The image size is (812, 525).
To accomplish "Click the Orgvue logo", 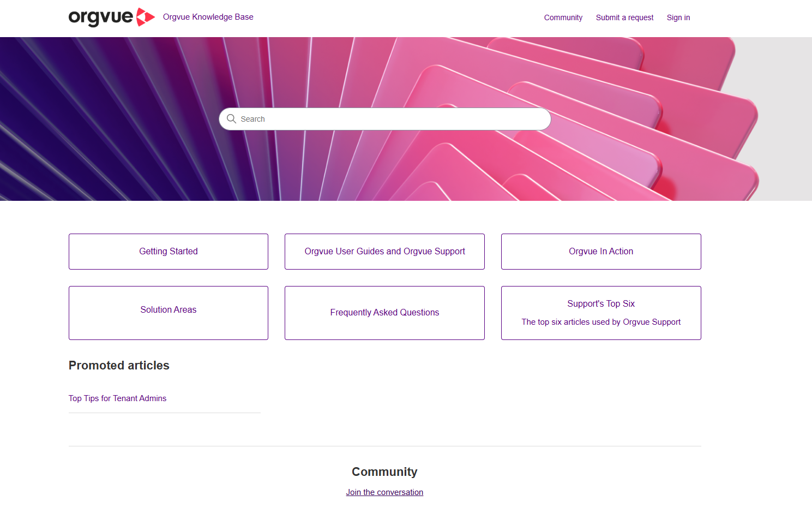I will (112, 17).
